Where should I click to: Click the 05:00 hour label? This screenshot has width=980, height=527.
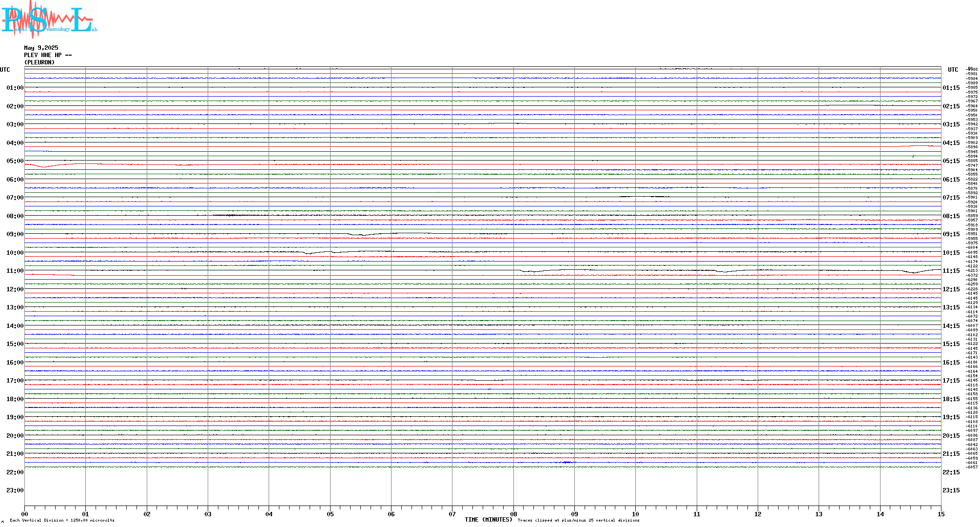click(x=15, y=161)
